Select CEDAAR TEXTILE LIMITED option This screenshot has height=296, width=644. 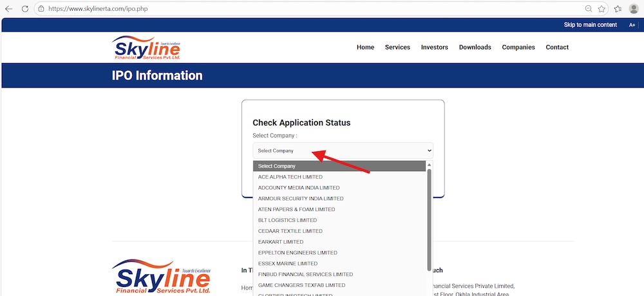click(x=339, y=231)
